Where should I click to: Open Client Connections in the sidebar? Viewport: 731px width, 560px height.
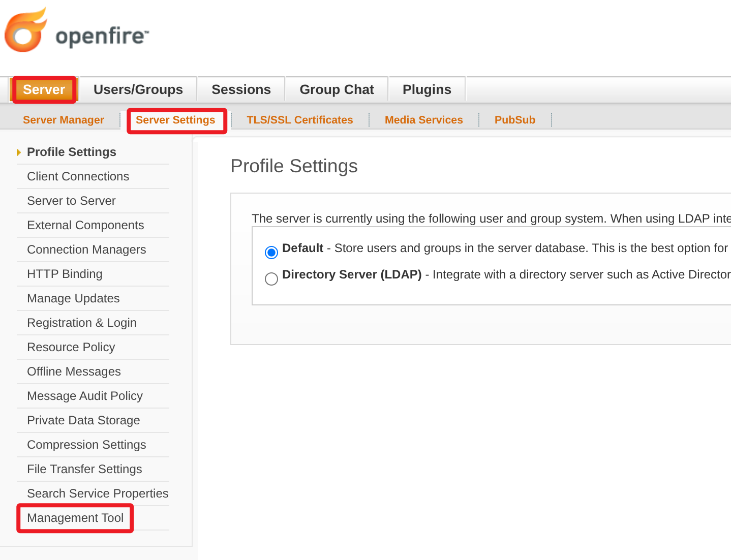78,176
